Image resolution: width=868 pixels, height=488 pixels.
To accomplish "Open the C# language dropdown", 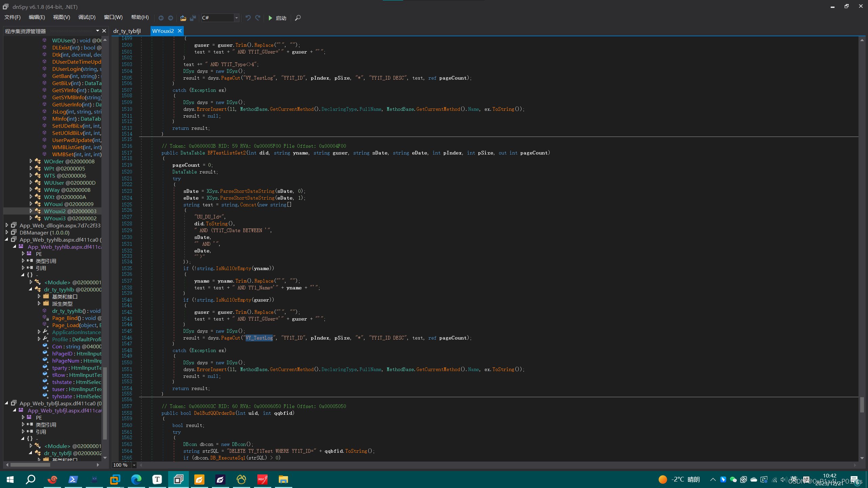I will pyautogui.click(x=236, y=18).
